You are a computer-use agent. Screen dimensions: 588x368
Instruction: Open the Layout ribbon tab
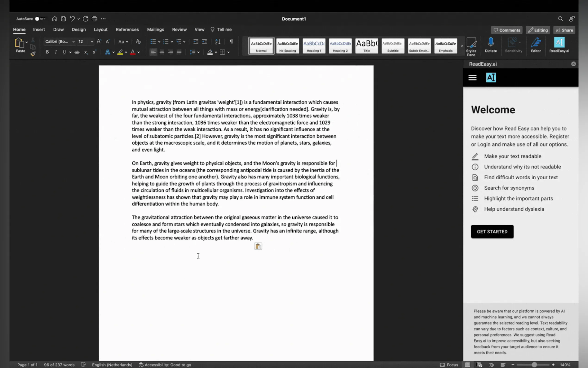100,29
